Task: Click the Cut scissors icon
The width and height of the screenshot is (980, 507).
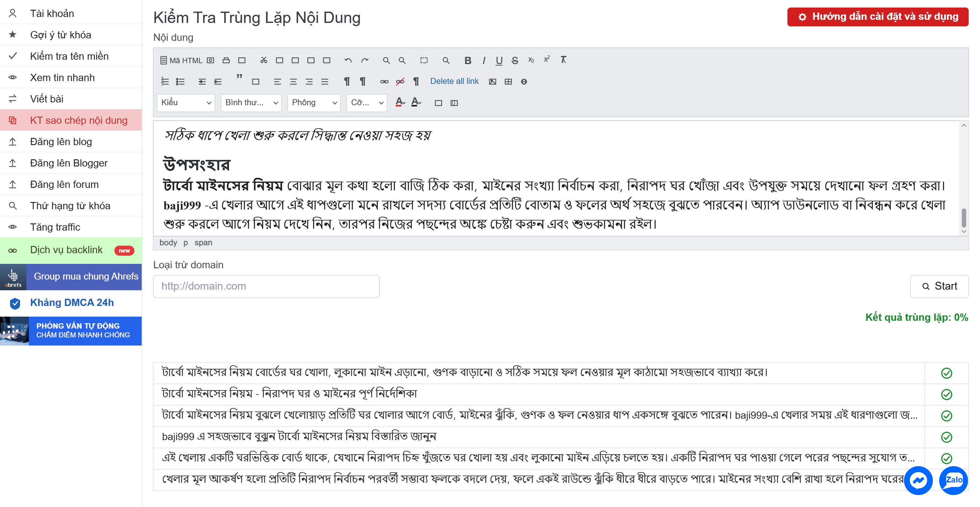Action: click(x=264, y=60)
